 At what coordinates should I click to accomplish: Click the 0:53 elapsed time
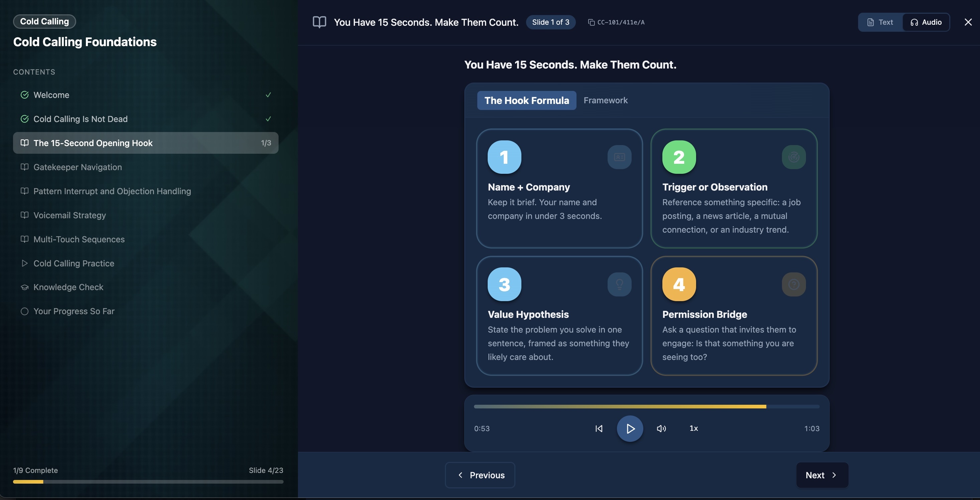click(482, 428)
